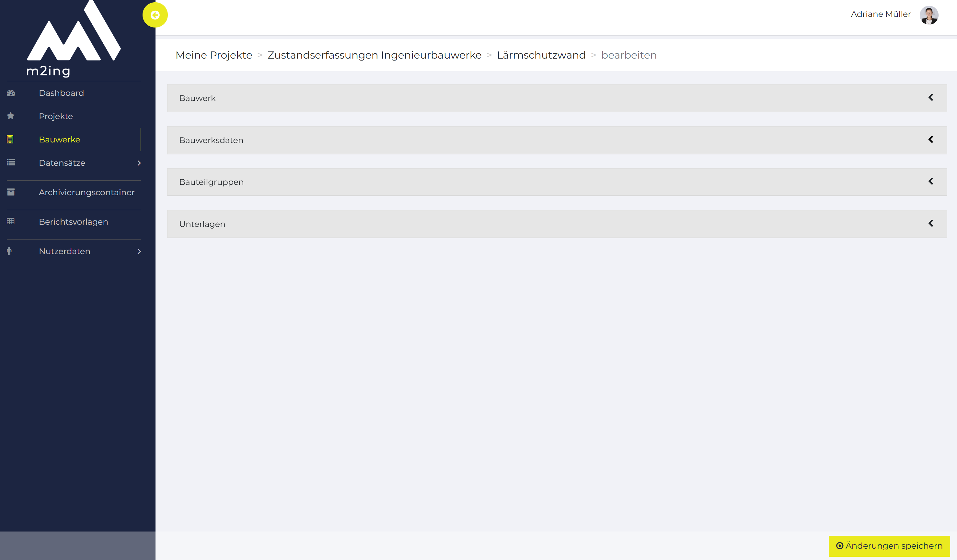
Task: Expand the Bauteilgruppen panel chevron
Action: tap(931, 181)
